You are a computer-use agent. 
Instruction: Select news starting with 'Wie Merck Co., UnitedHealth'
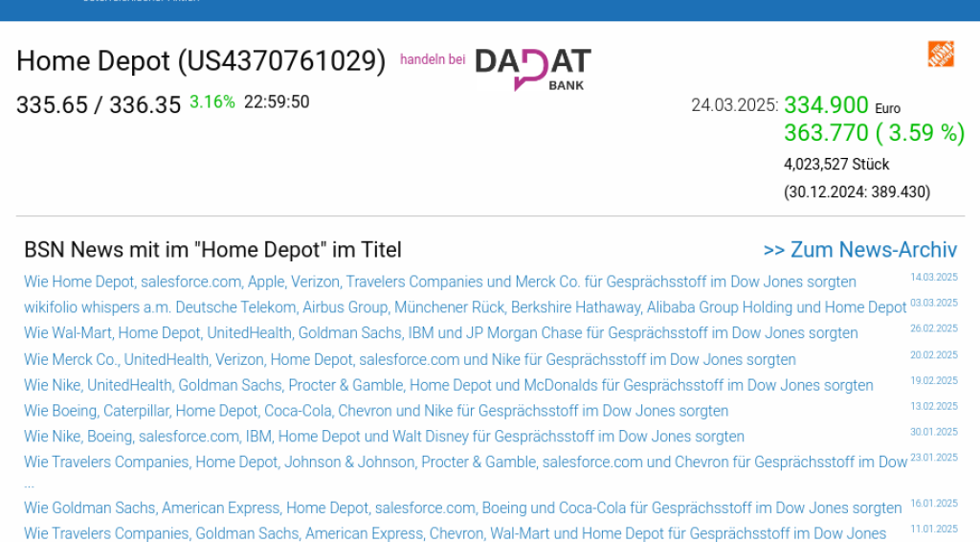pos(410,360)
